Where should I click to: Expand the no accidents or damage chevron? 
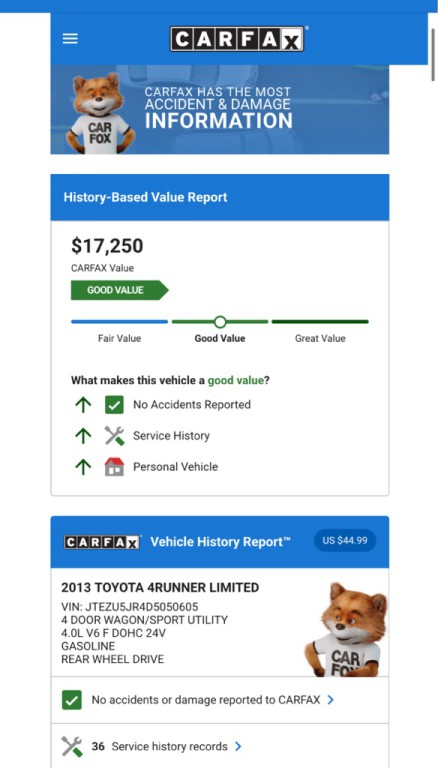[330, 700]
